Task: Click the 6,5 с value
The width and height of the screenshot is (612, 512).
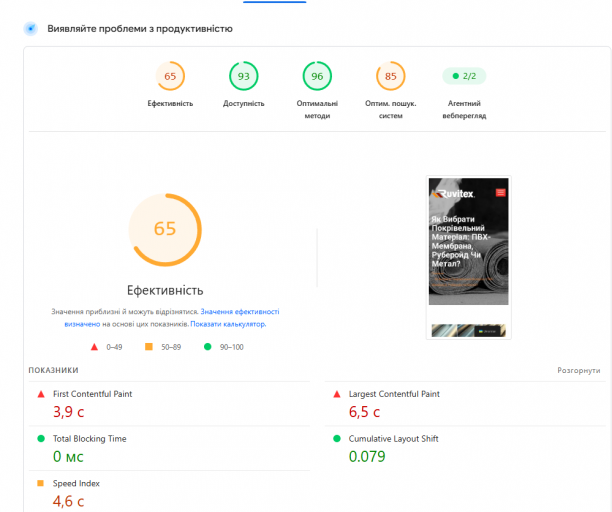Action: point(364,412)
